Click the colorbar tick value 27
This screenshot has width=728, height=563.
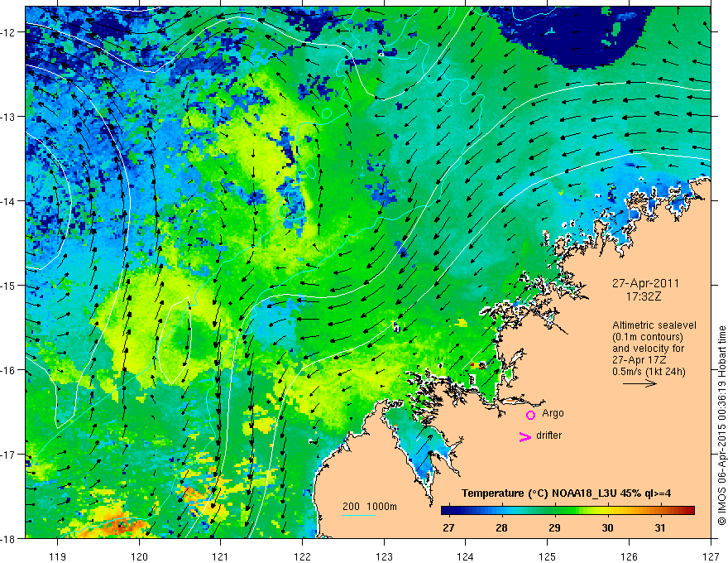(x=448, y=528)
